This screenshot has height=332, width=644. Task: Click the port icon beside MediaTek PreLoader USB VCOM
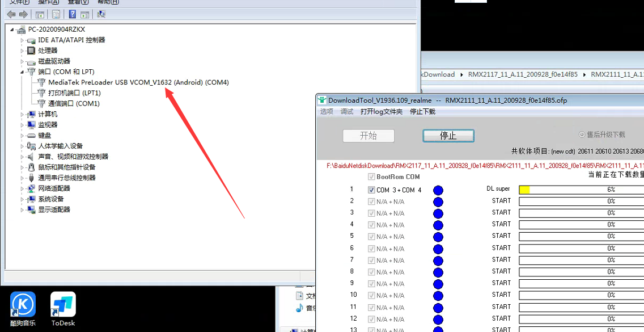click(41, 82)
